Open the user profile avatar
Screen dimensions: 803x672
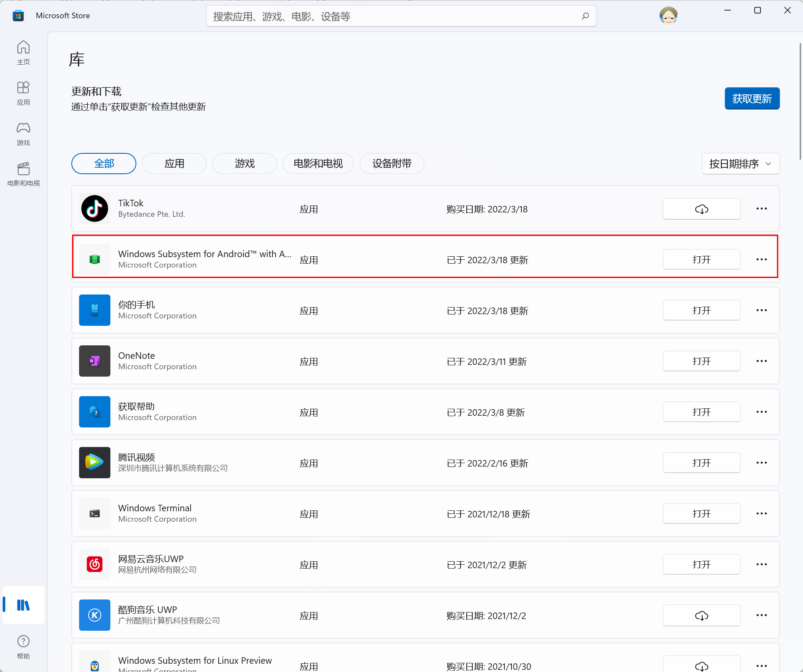click(x=668, y=16)
